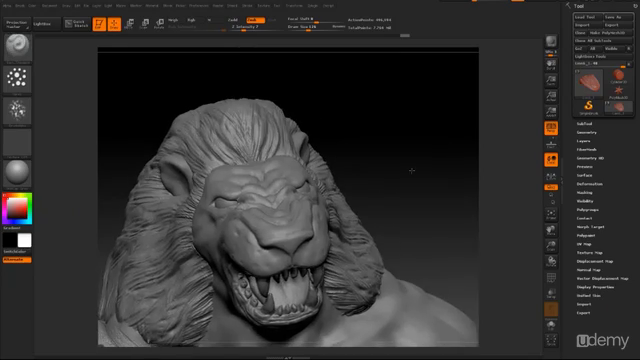Disable the active Zsub mode
640x360 pixels.
tap(256, 20)
